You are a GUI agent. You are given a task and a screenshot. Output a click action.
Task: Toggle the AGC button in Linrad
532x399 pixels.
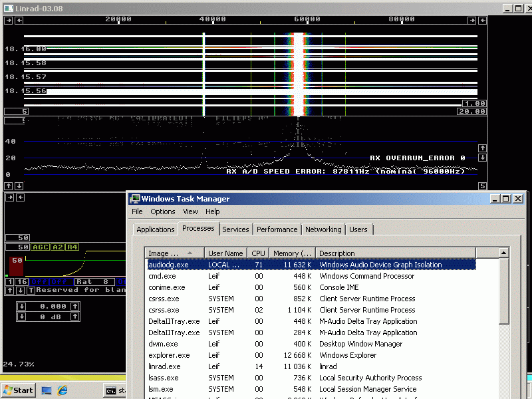[40, 247]
